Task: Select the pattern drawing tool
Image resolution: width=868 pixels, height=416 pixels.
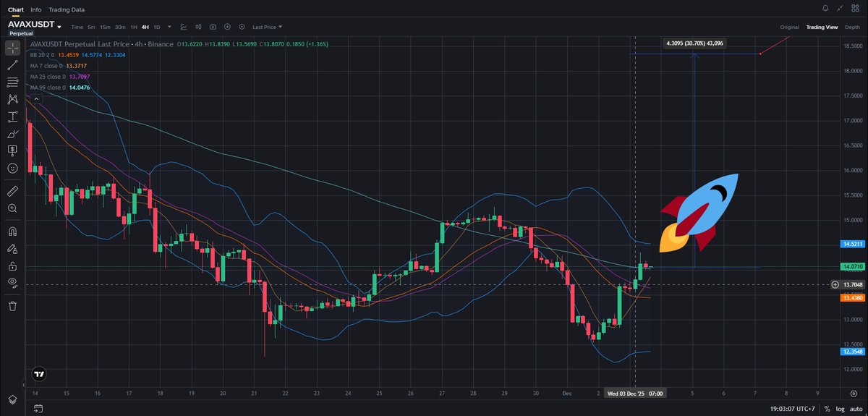Action: pyautogui.click(x=12, y=99)
